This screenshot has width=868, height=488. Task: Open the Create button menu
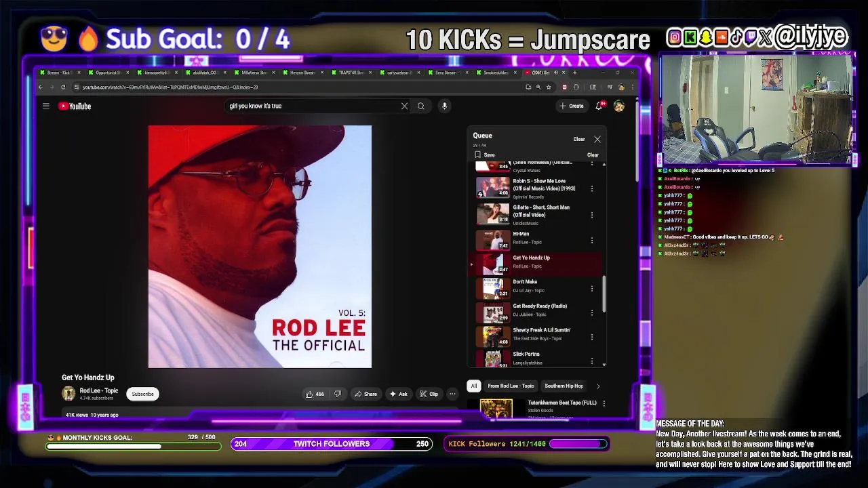point(572,106)
